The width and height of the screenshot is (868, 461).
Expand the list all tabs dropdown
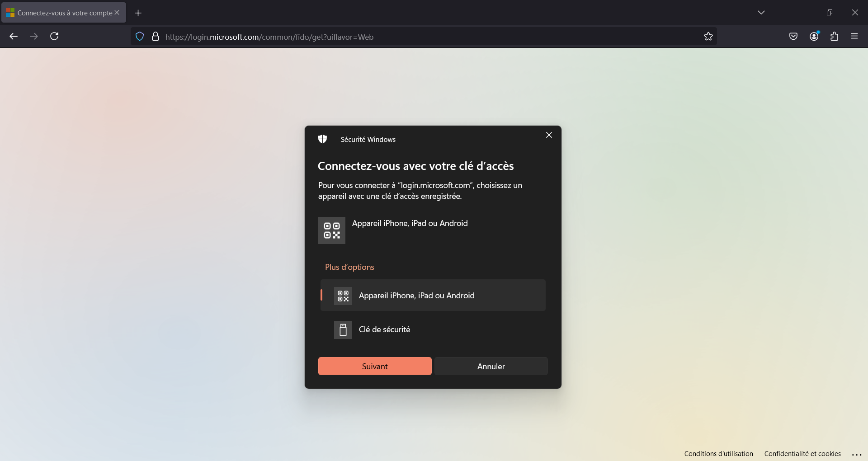(x=761, y=13)
